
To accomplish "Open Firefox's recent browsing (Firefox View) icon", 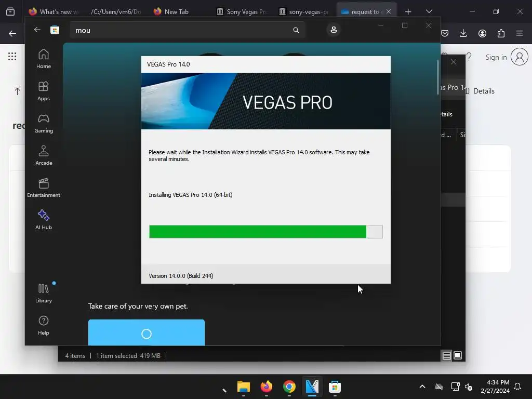I will pos(10,11).
